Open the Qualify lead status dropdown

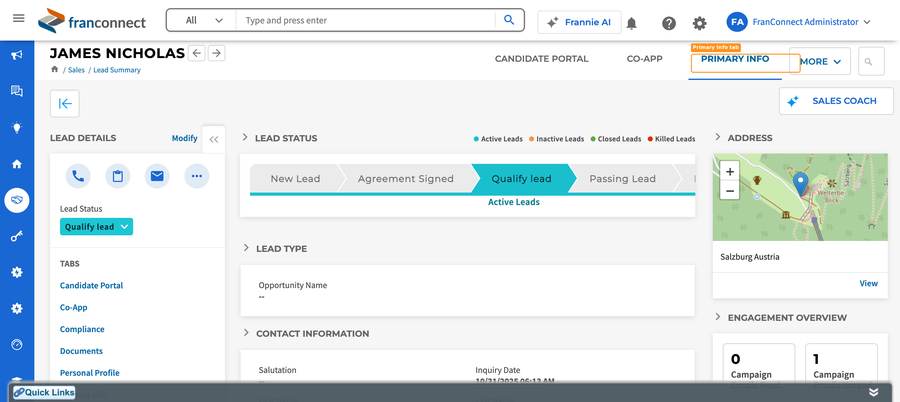(x=96, y=227)
